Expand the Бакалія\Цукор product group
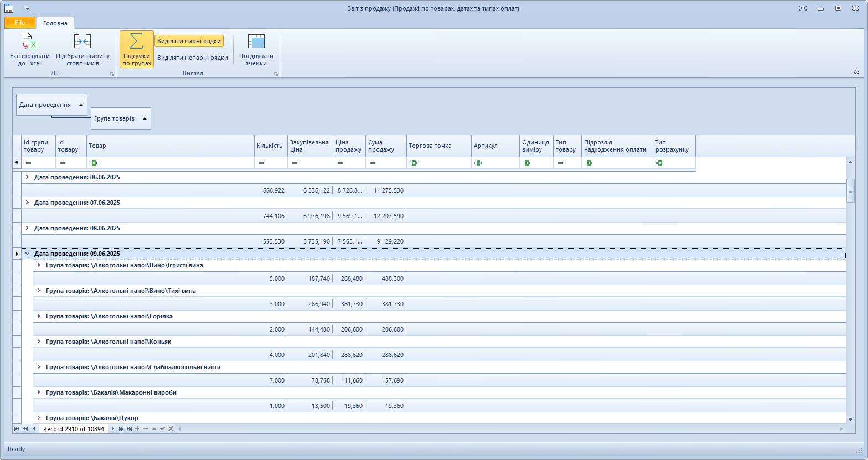Image resolution: width=868 pixels, height=460 pixels. click(39, 418)
